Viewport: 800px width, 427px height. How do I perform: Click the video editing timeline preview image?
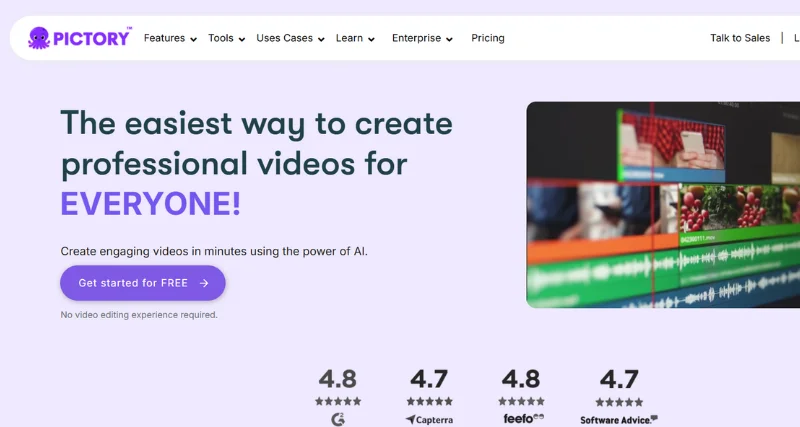click(x=662, y=204)
